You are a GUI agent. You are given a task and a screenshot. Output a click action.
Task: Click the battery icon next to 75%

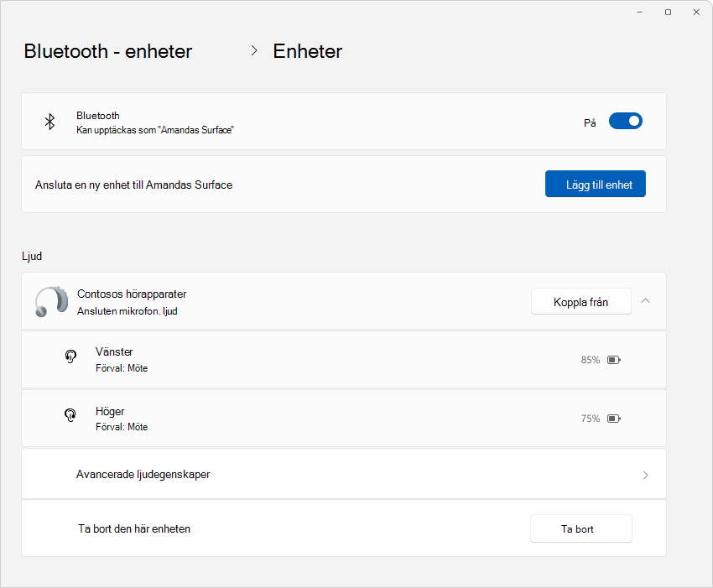pos(614,419)
